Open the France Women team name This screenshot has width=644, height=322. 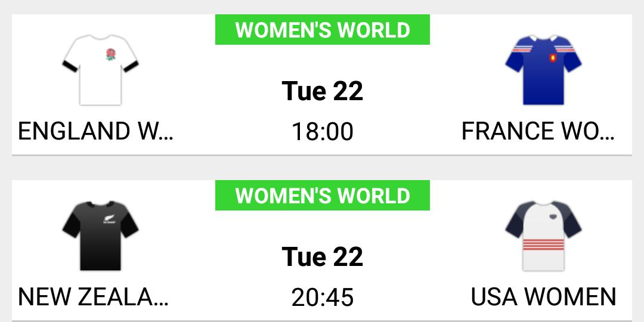(538, 131)
